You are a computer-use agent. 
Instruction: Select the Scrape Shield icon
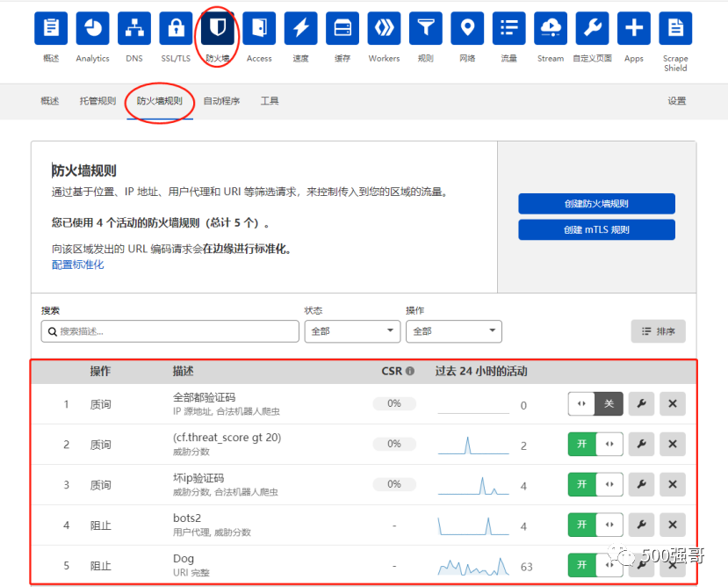click(675, 27)
